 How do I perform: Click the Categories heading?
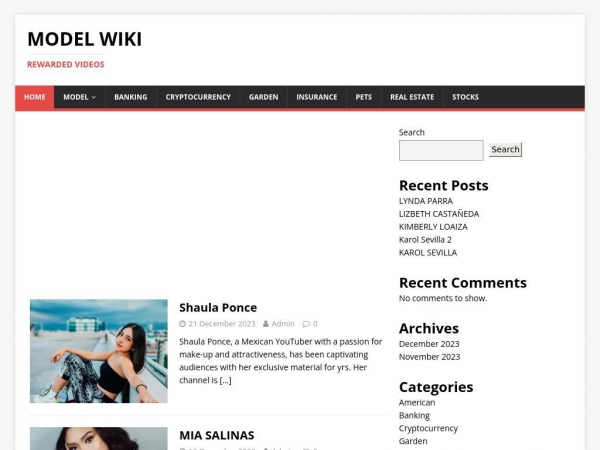436,387
